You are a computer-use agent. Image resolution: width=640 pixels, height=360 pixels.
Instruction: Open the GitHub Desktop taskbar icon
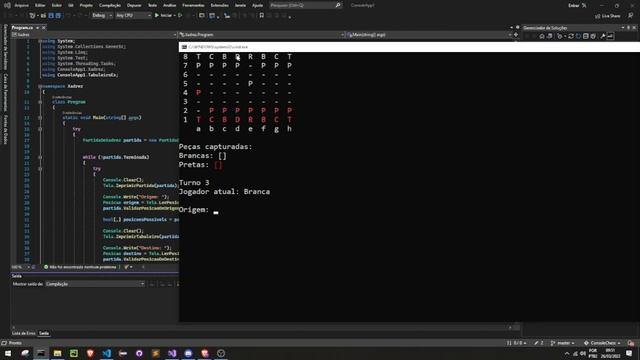coord(139,353)
